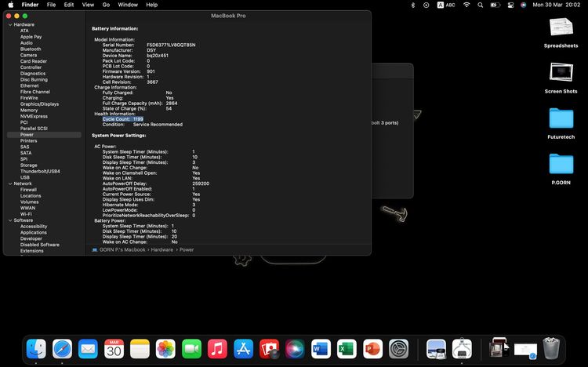Open the ABC input source menu
The width and height of the screenshot is (588, 367).
(x=446, y=5)
